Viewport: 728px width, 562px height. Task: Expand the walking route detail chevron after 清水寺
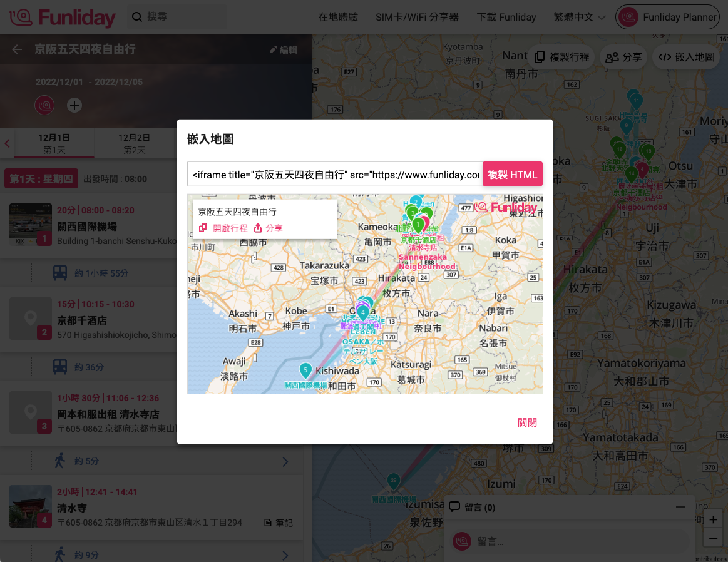pyautogui.click(x=285, y=554)
